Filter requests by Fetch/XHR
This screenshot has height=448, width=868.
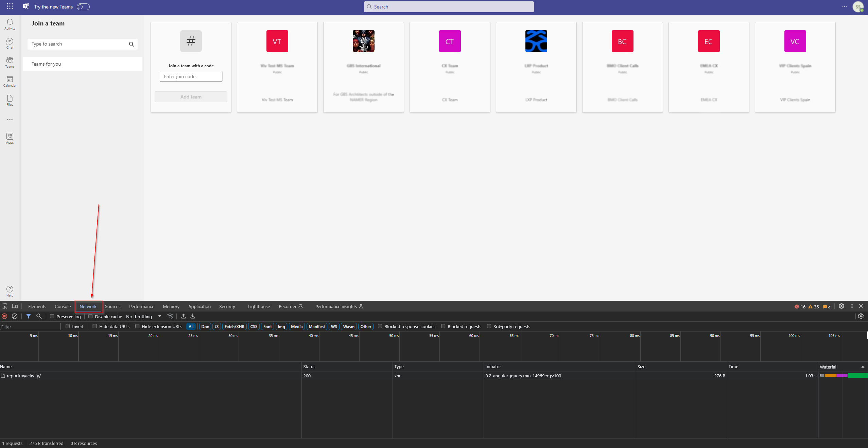pos(235,326)
